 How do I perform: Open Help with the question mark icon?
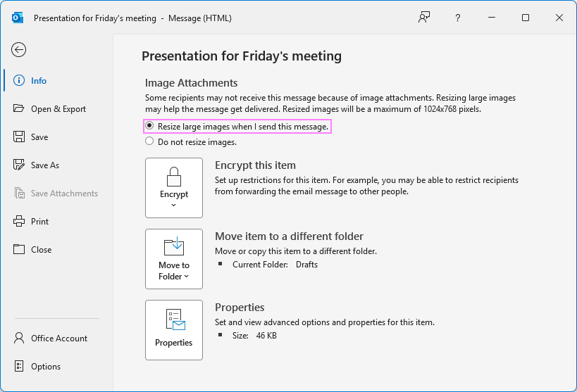[x=457, y=18]
